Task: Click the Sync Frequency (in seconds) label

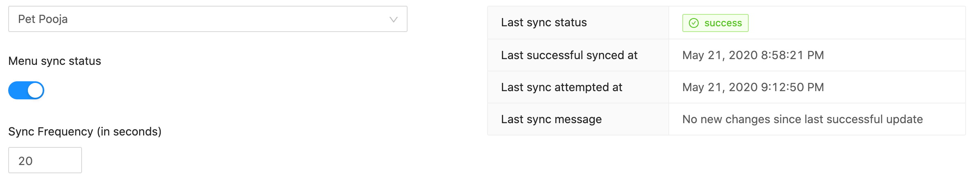Action: [85, 131]
